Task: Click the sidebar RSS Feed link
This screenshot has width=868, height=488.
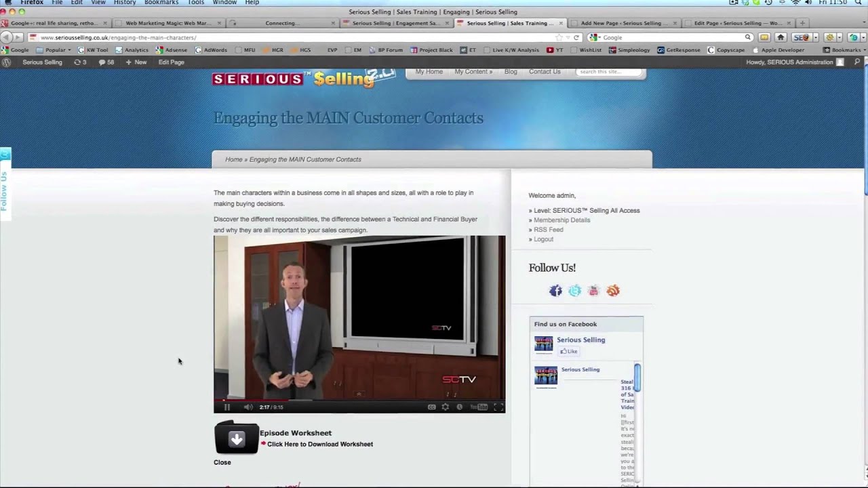Action: [548, 230]
